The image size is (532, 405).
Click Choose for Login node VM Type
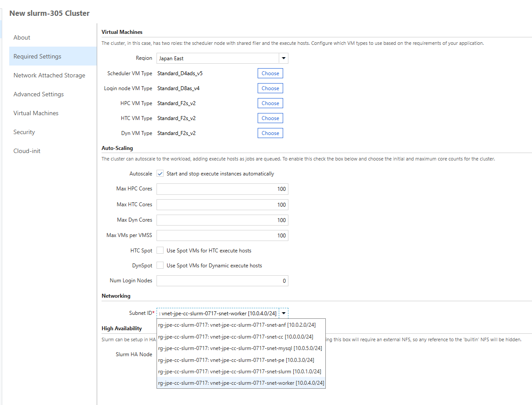270,88
